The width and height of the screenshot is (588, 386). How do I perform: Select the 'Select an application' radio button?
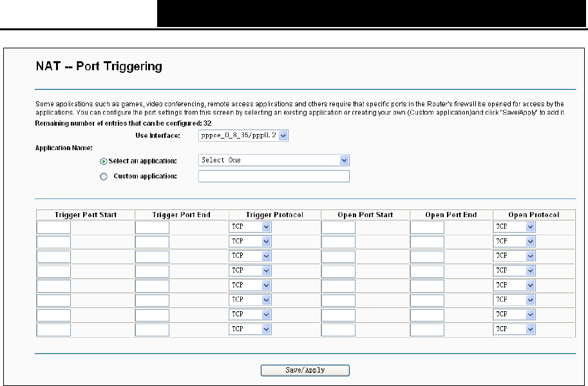point(104,161)
